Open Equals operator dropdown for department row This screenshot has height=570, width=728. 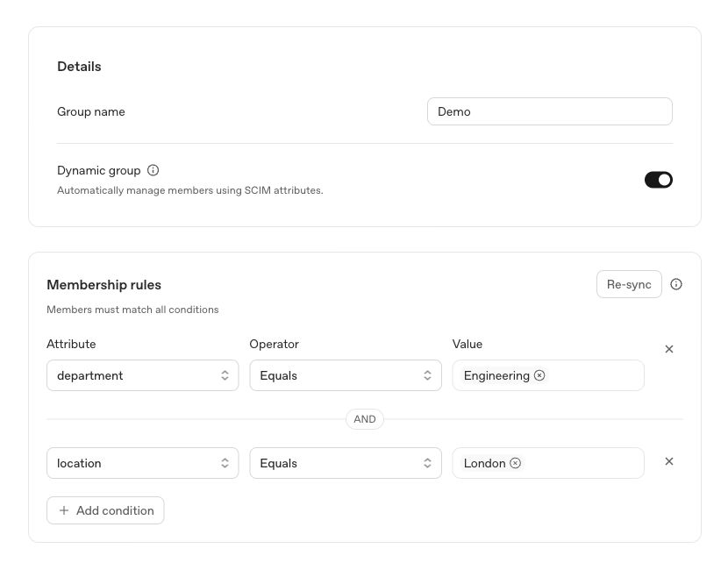[x=346, y=375]
